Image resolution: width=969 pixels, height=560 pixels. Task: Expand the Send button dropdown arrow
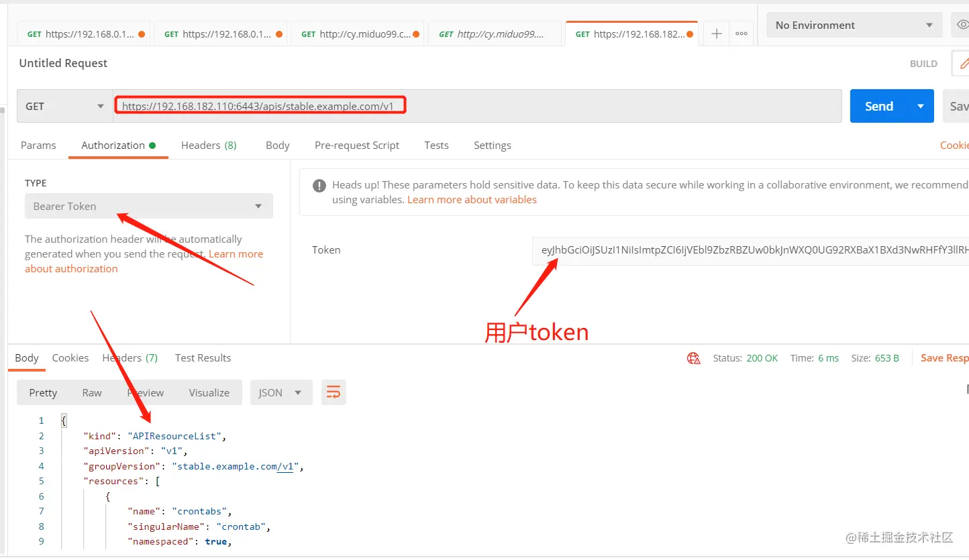[921, 106]
